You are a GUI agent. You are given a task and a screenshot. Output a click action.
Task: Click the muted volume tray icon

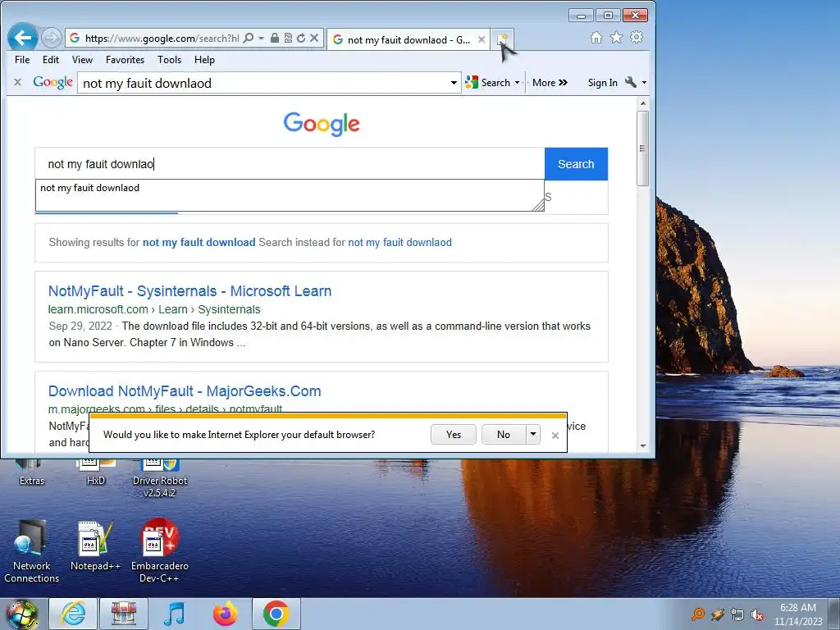click(x=757, y=614)
